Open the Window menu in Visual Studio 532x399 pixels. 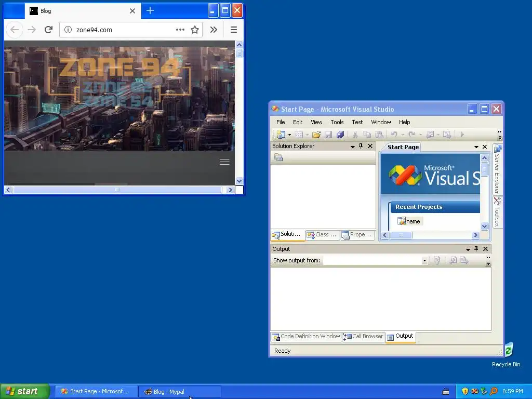coord(381,122)
